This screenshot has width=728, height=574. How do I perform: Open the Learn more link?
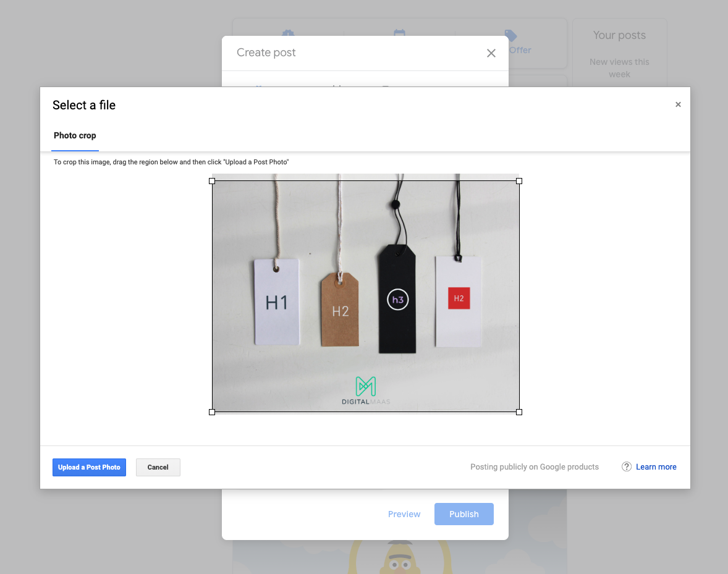[656, 467]
